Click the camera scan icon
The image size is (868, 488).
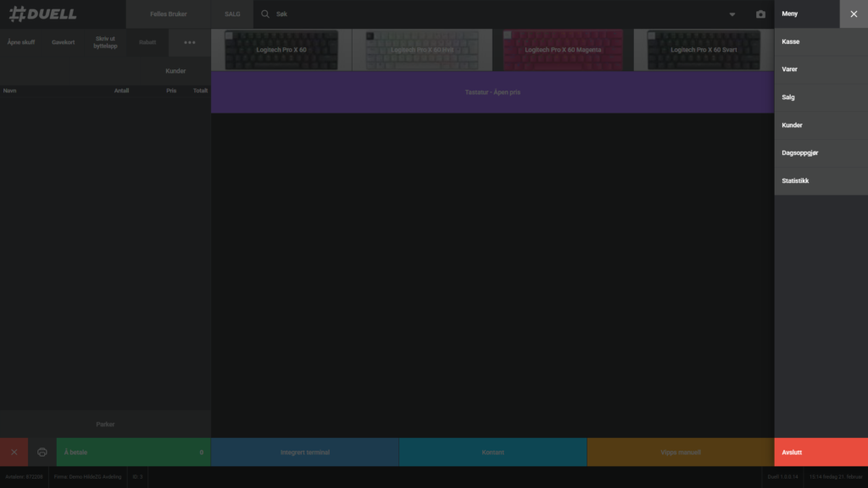[760, 14]
